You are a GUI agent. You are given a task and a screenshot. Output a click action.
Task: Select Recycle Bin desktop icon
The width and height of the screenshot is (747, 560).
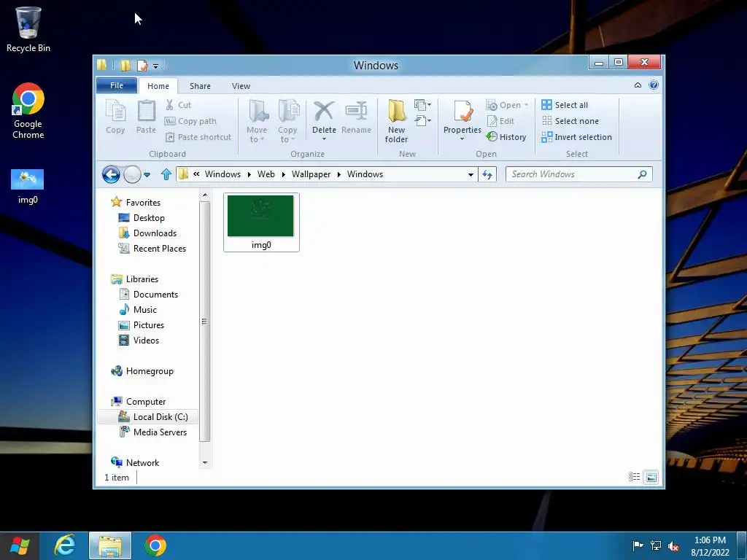coord(28,29)
